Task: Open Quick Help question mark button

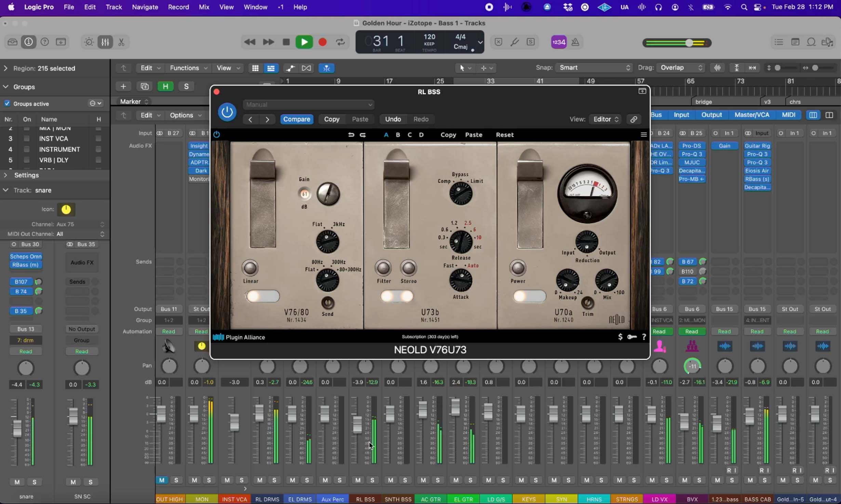Action: 45,42
